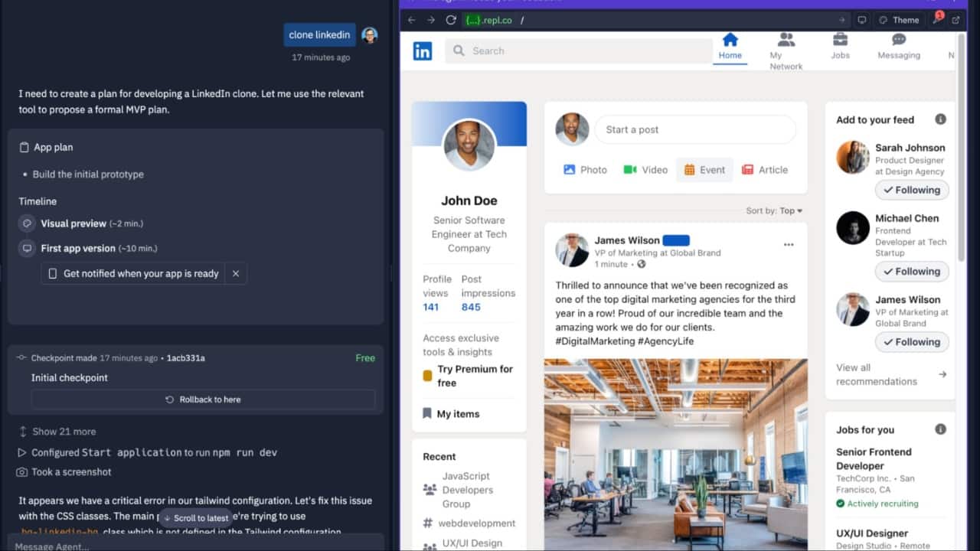Click Rollback to here button

(203, 399)
